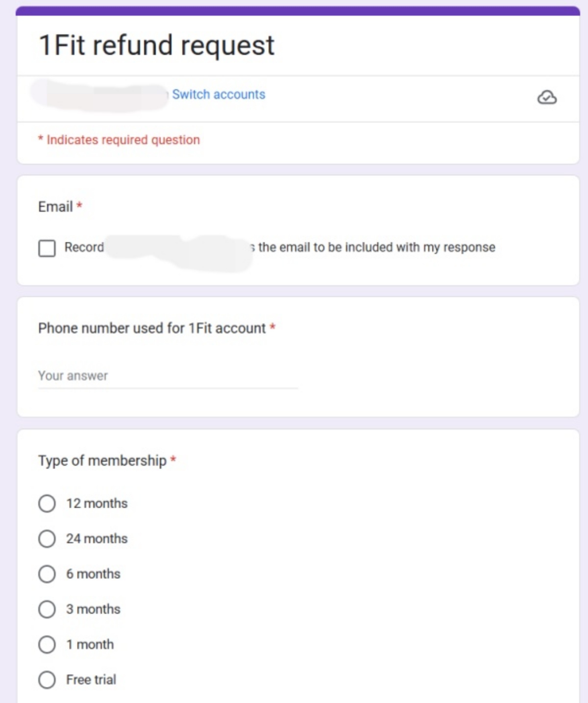Viewport: 588px width, 703px height.
Task: Click the Type of membership heading
Action: (x=102, y=461)
